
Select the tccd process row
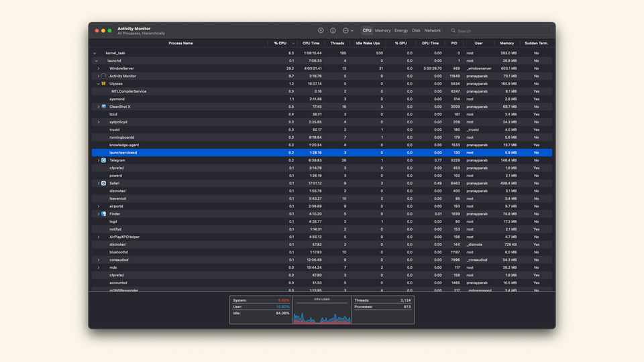click(321, 114)
